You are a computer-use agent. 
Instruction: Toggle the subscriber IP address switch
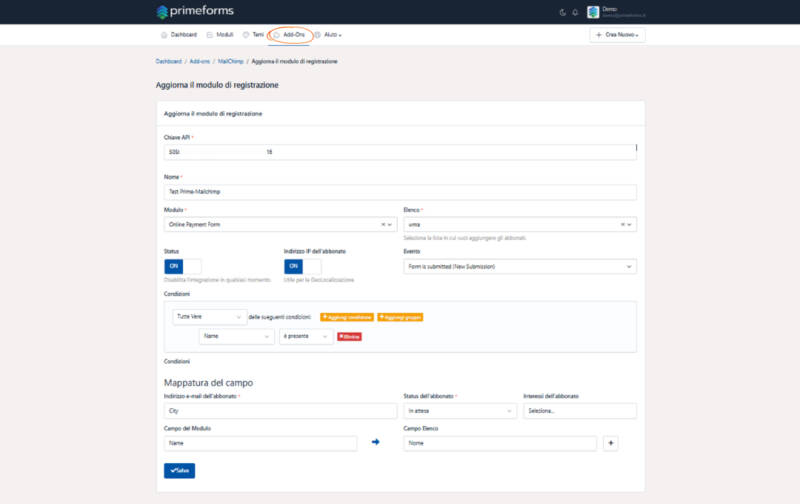click(303, 266)
